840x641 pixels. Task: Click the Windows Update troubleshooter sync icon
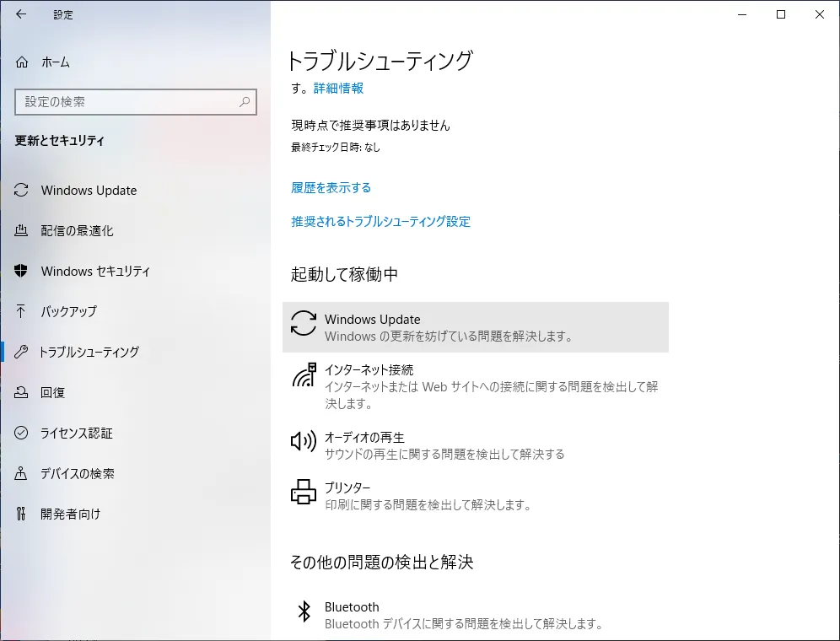(304, 323)
